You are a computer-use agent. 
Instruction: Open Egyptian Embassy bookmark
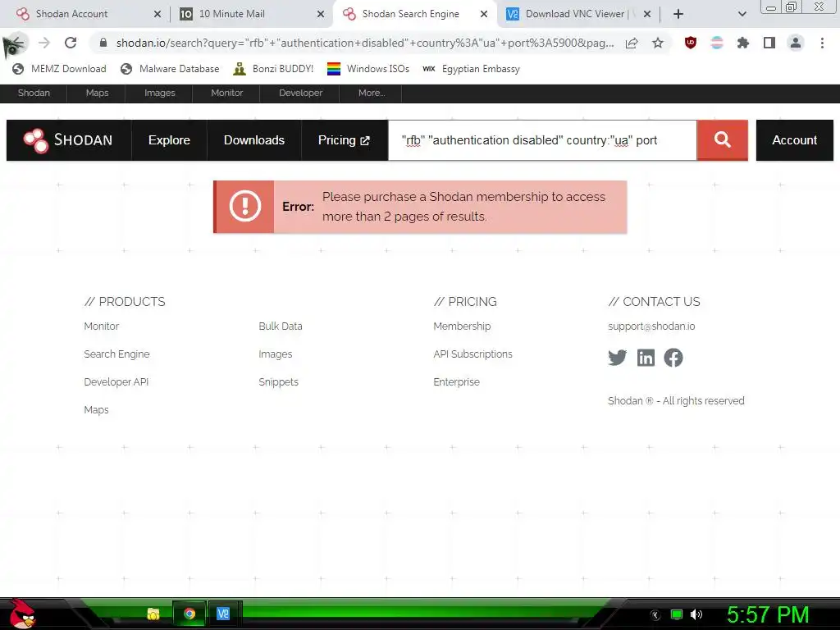coord(471,69)
